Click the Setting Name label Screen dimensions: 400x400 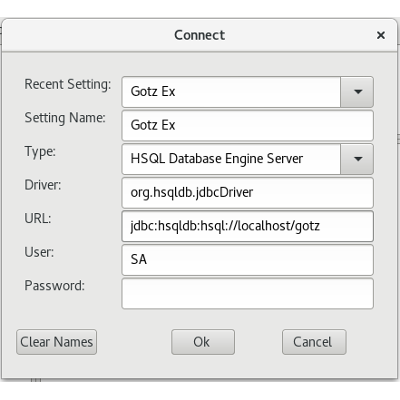tap(65, 118)
